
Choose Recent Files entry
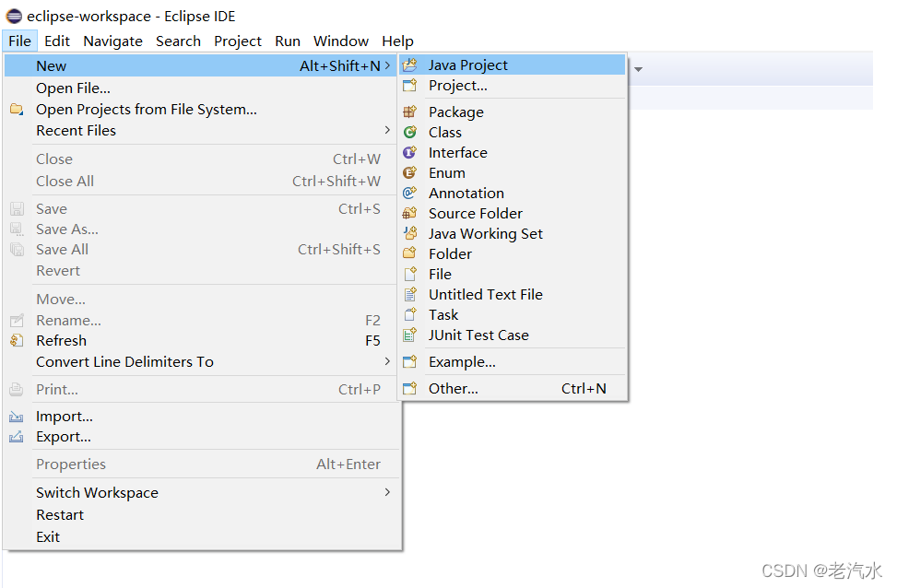pyautogui.click(x=200, y=131)
